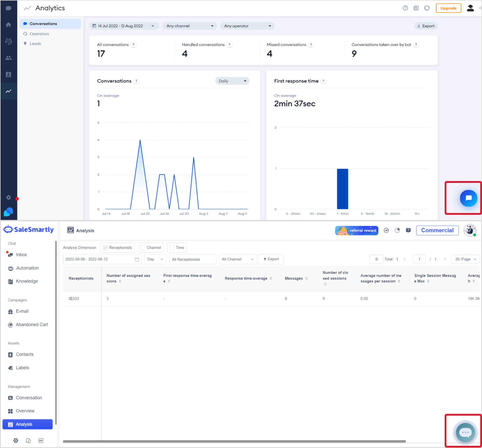Open the compass icon in SaleSmartly header
The image size is (482, 448).
point(386,230)
